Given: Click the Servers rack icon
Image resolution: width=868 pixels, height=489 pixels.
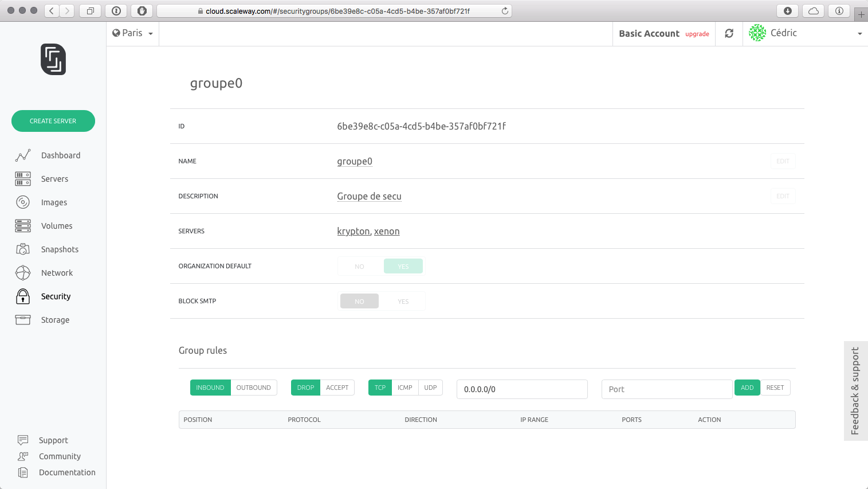Looking at the screenshot, I should coord(23,179).
